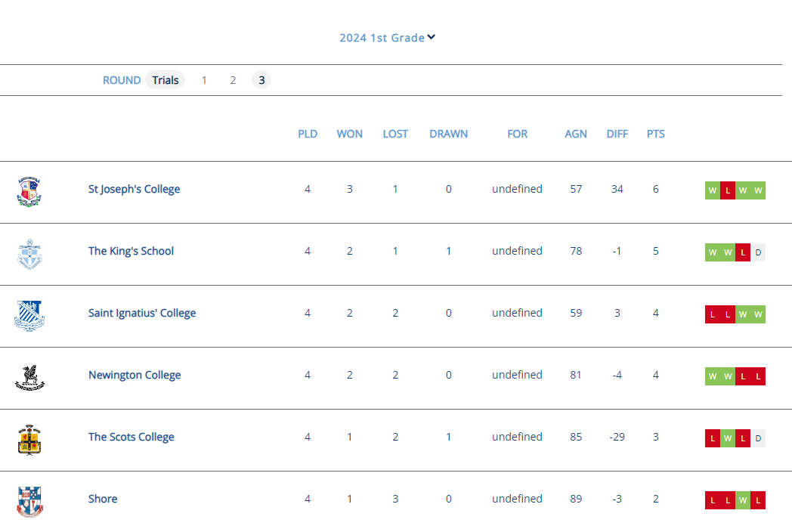Click the PTS column header
The height and width of the screenshot is (532, 792).
coord(655,134)
